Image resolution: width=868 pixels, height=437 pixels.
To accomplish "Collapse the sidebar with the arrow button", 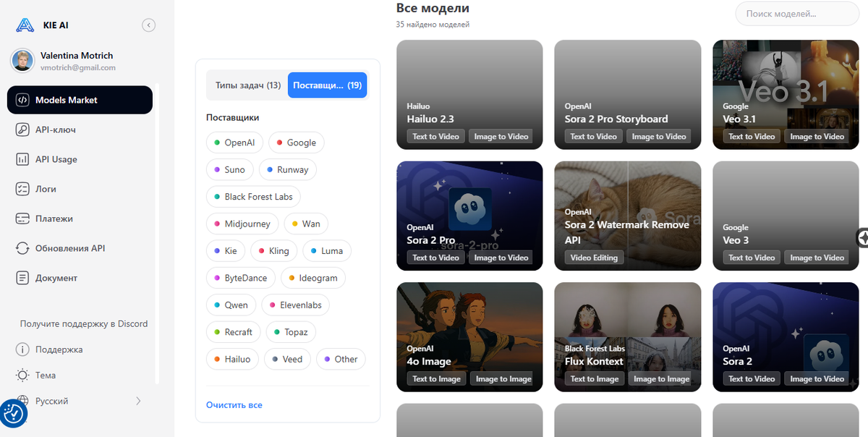I will [148, 25].
